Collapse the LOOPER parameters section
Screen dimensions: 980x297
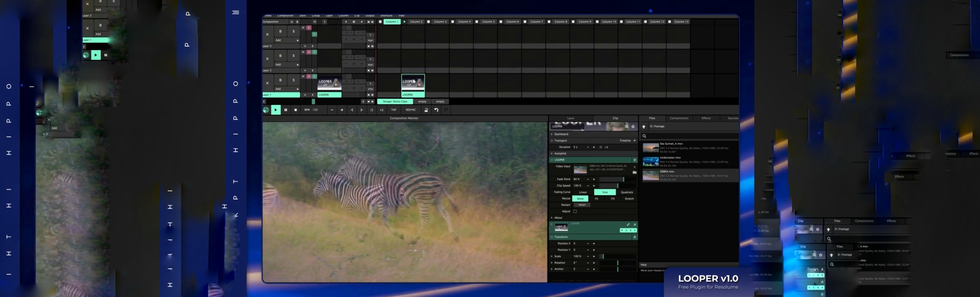pyautogui.click(x=552, y=160)
